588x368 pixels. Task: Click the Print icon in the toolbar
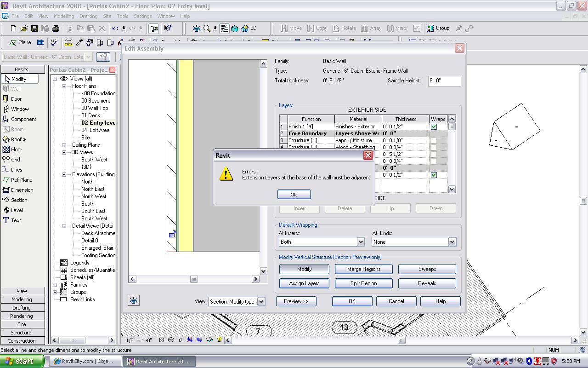(x=56, y=29)
